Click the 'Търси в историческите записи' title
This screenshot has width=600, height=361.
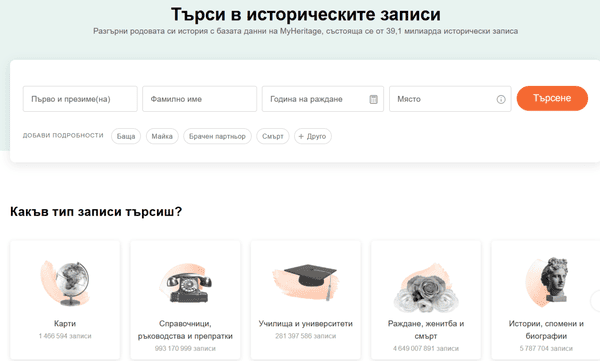(305, 14)
